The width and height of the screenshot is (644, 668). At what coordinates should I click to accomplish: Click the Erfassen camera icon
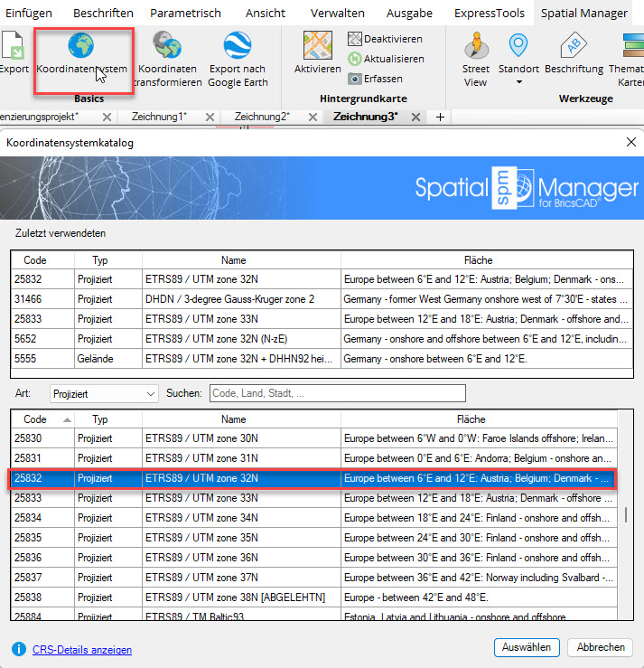[x=356, y=79]
